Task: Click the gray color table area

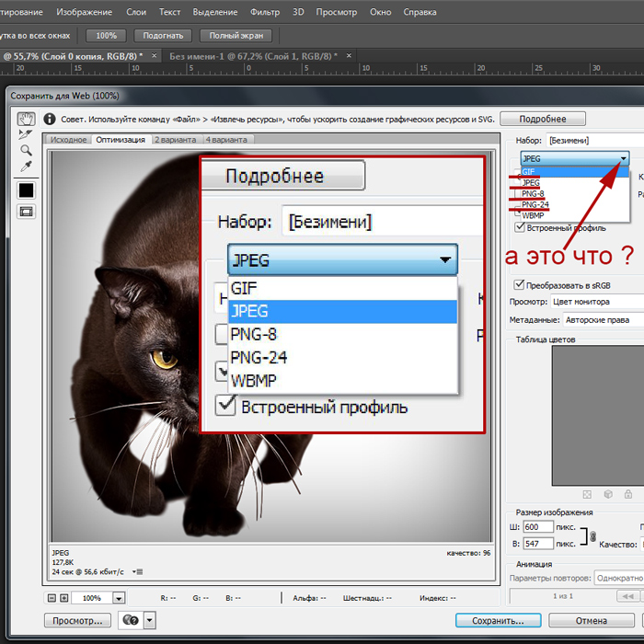Action: (x=598, y=415)
